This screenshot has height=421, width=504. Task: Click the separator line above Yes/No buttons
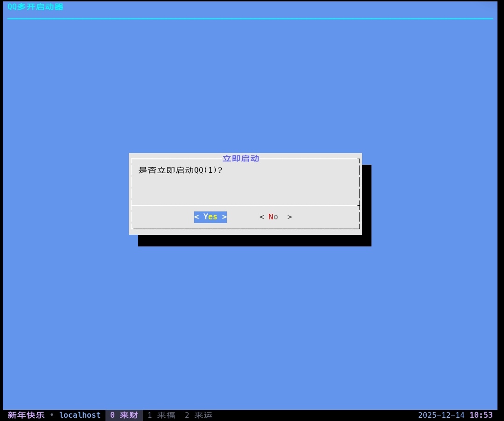pos(245,205)
